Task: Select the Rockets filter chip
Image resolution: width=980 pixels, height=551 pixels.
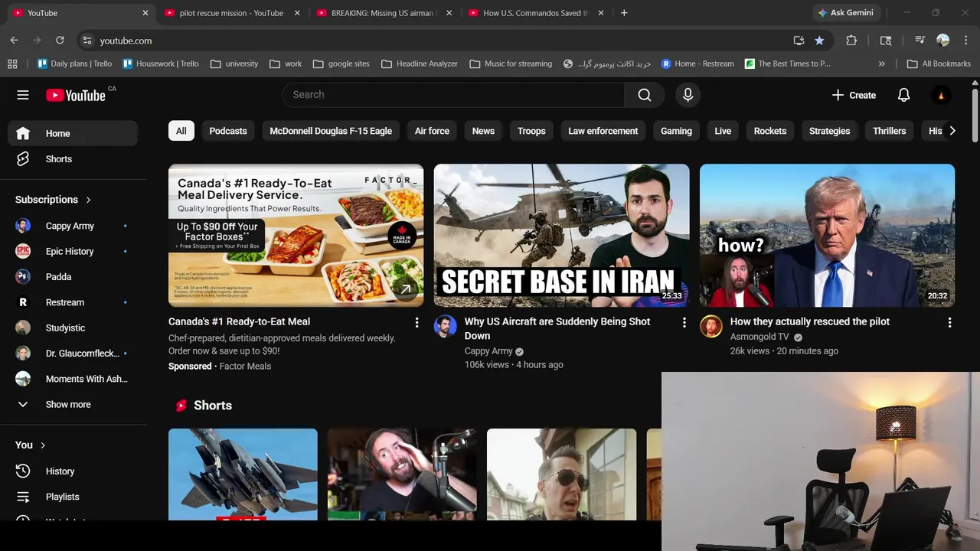Action: pos(770,131)
